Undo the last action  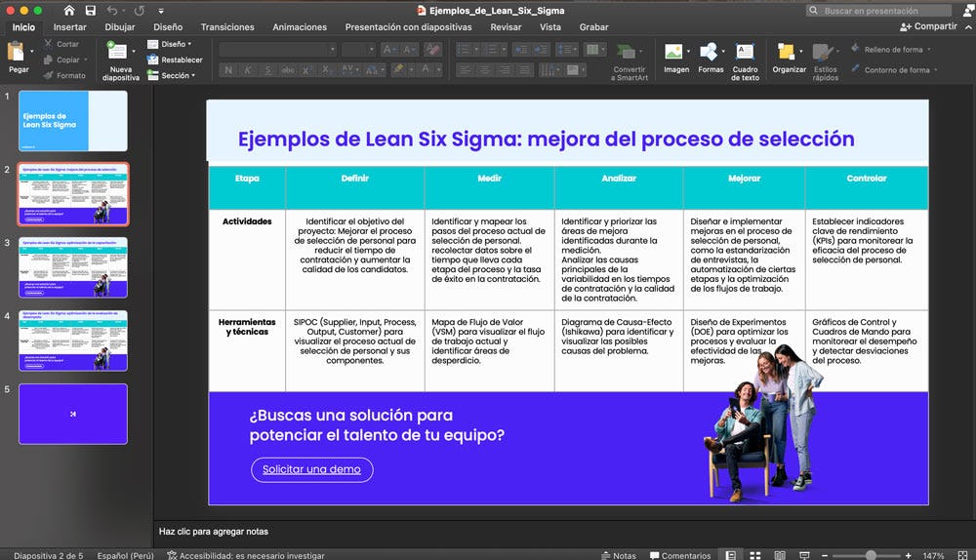[x=112, y=11]
